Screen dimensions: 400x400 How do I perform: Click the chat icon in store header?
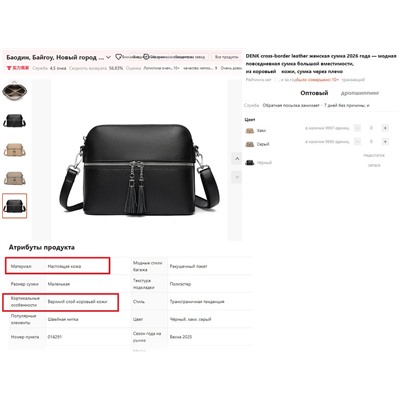146,57
